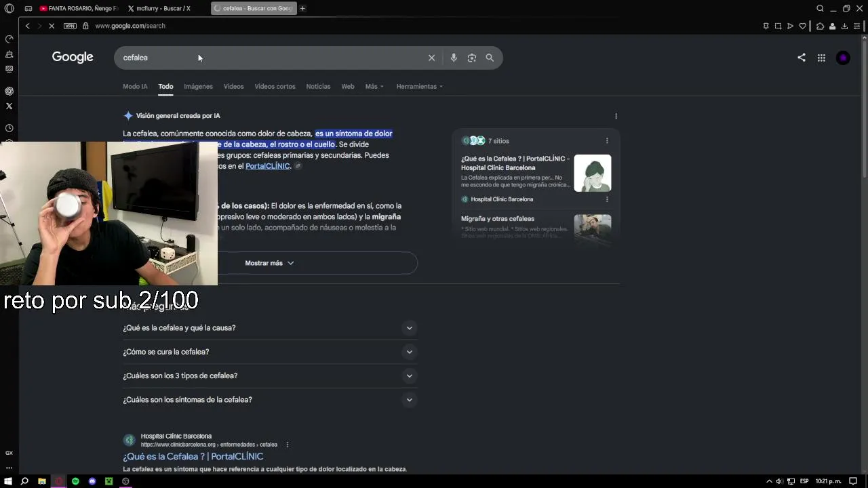Screen dimensions: 868x488
Task: Open the Noticias results tab
Action: pyautogui.click(x=318, y=86)
